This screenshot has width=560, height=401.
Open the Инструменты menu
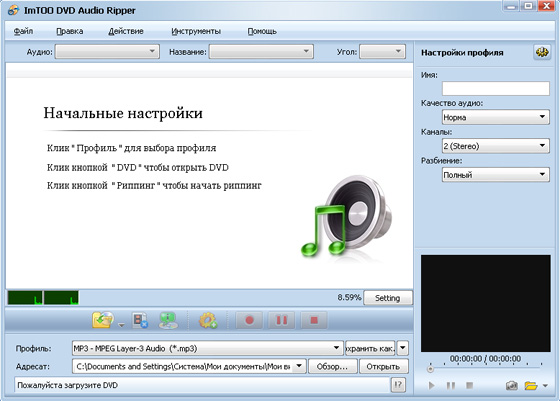196,31
